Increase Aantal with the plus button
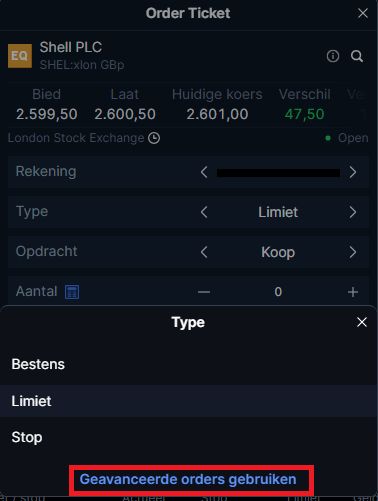 (x=353, y=292)
